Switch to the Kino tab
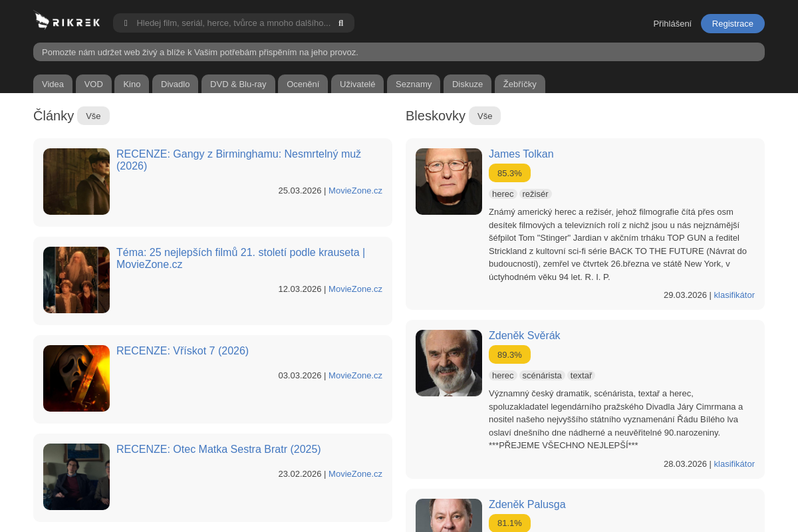This screenshot has height=532, width=798. (x=132, y=84)
